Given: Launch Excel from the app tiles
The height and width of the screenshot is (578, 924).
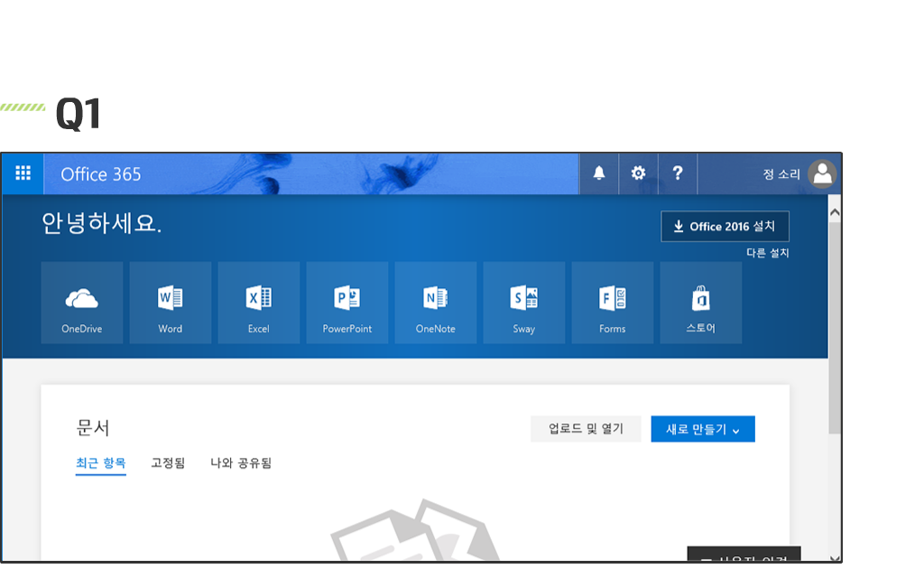Looking at the screenshot, I should (x=259, y=303).
